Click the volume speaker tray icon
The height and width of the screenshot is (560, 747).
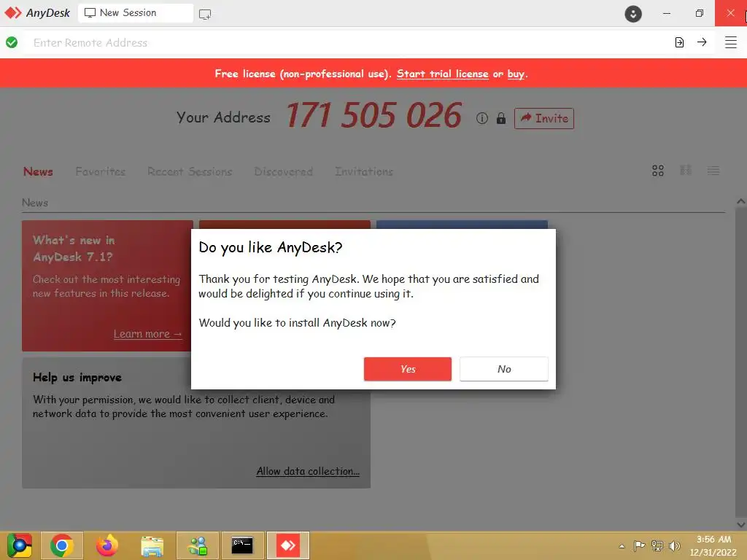675,545
